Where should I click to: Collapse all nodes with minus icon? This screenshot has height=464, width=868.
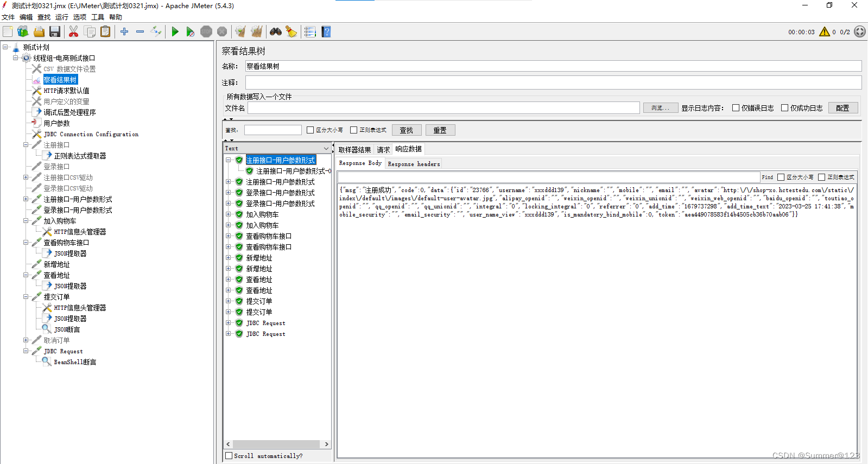click(140, 32)
